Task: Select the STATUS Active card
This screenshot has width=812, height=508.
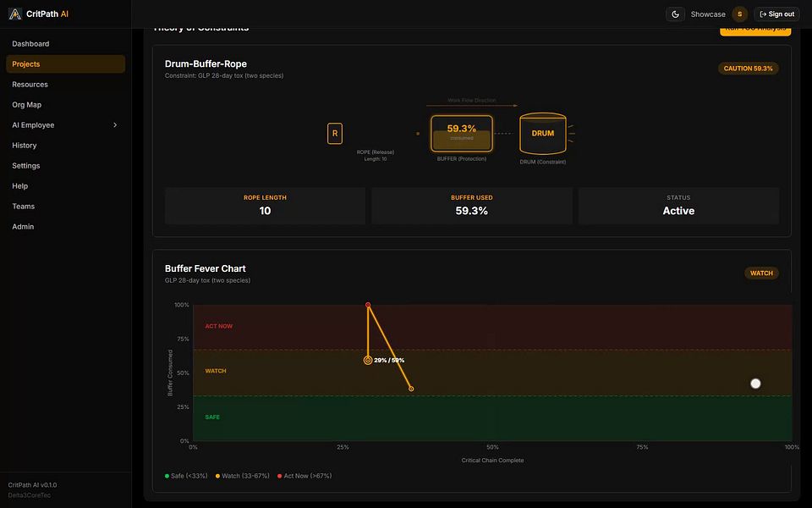Action: (x=678, y=206)
